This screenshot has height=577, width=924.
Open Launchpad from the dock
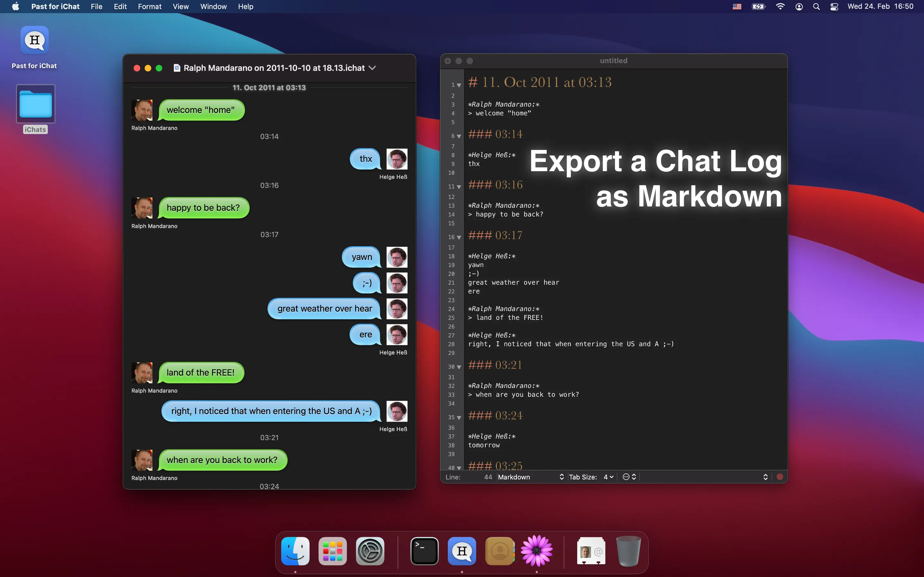tap(332, 551)
